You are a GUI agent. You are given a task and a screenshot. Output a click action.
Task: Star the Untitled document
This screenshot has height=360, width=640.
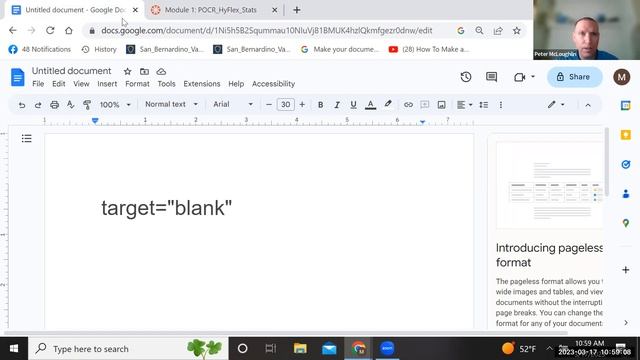127,71
